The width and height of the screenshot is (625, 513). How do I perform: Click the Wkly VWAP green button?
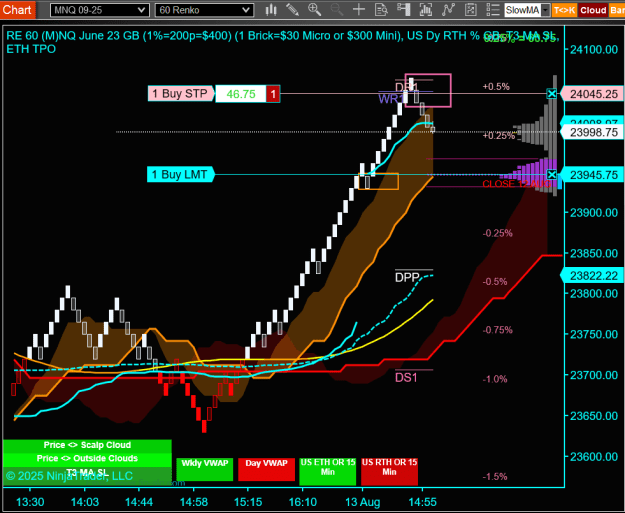205,469
